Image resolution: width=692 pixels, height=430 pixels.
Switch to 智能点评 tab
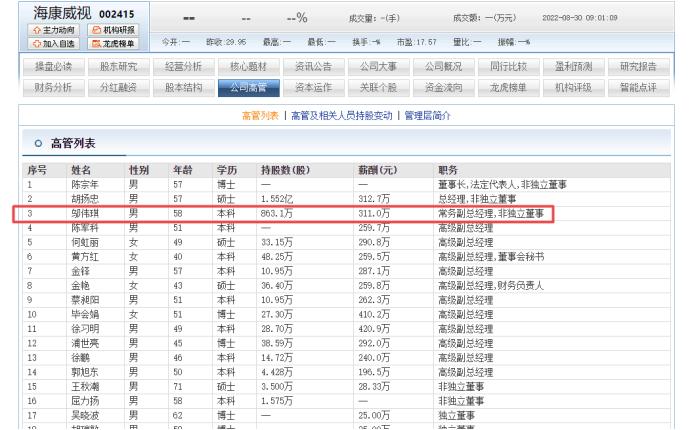[x=638, y=87]
